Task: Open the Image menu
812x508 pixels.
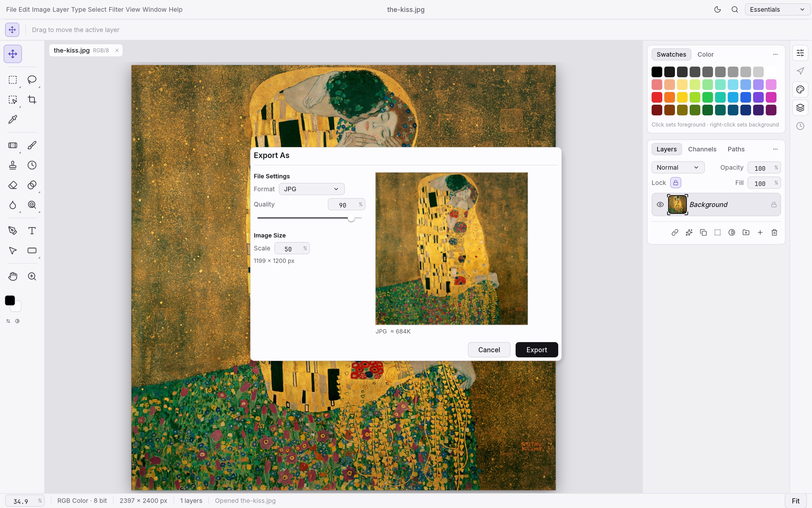Action: (x=41, y=9)
